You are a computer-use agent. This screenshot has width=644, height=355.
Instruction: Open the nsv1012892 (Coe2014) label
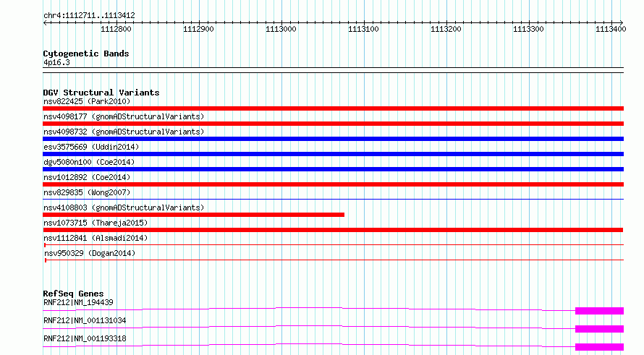coord(87,177)
